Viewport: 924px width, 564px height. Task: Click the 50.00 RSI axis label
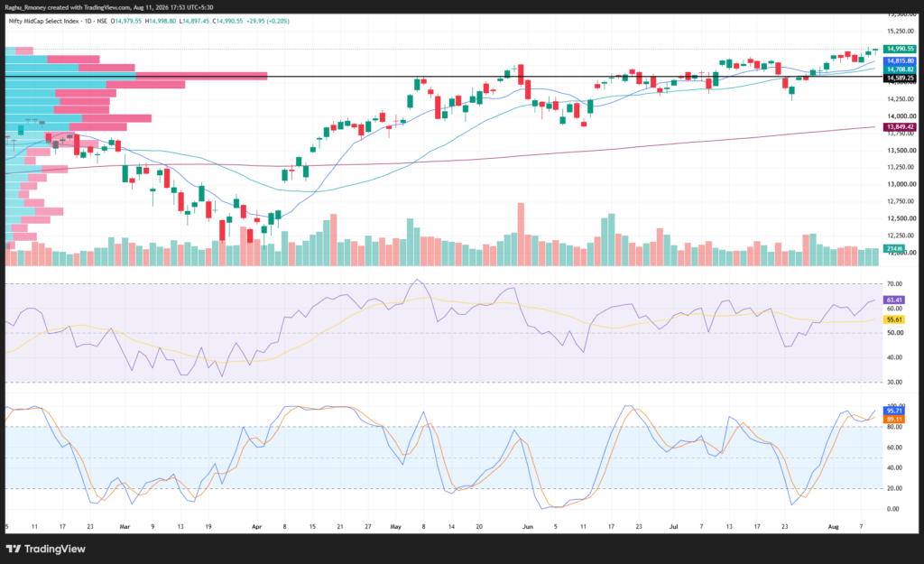point(894,333)
